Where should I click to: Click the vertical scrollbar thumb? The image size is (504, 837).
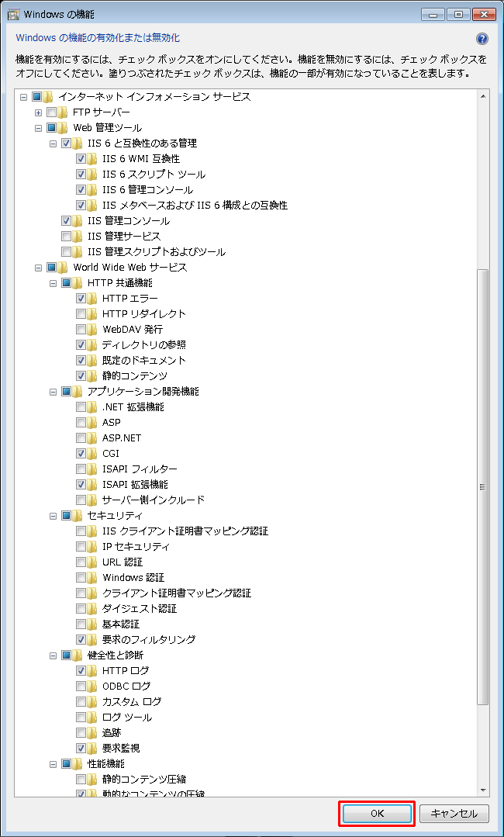coord(483,486)
